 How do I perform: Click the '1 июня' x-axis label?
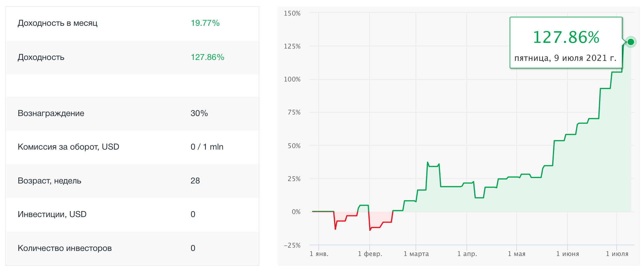point(568,254)
